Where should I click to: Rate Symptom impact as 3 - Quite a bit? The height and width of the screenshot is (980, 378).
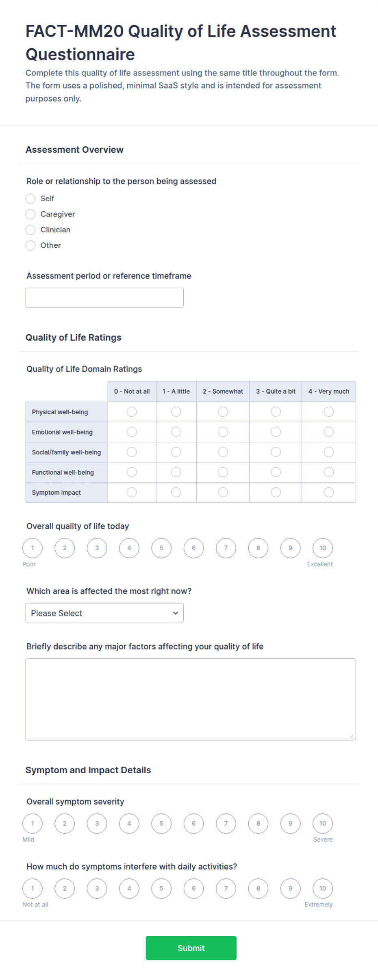click(x=276, y=492)
